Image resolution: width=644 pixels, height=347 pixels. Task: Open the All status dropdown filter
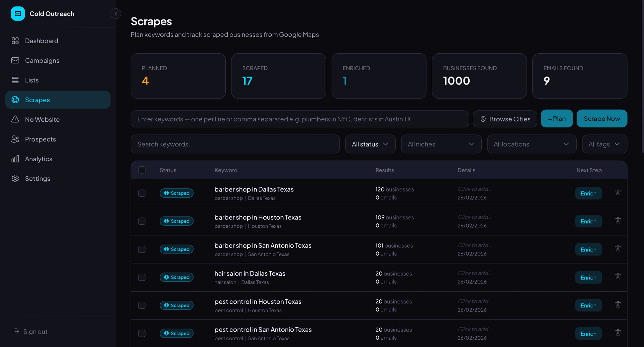(x=370, y=144)
